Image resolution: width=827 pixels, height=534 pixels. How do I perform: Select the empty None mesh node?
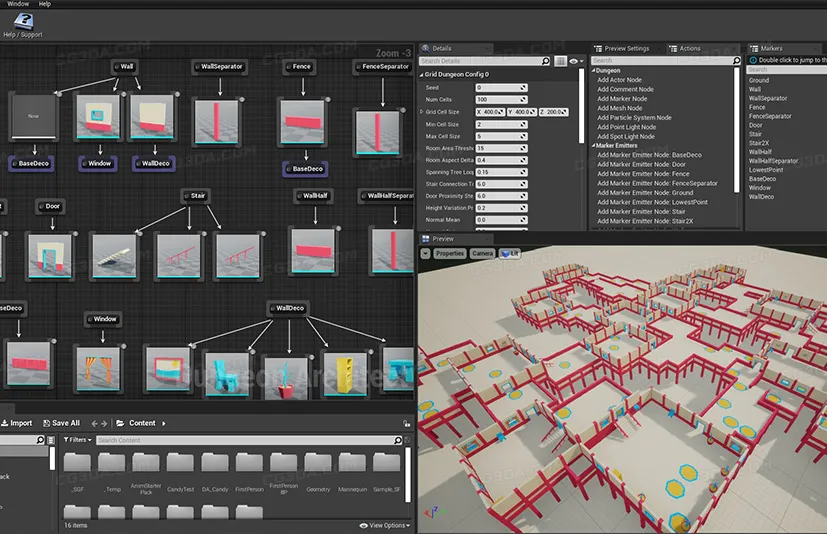click(33, 117)
